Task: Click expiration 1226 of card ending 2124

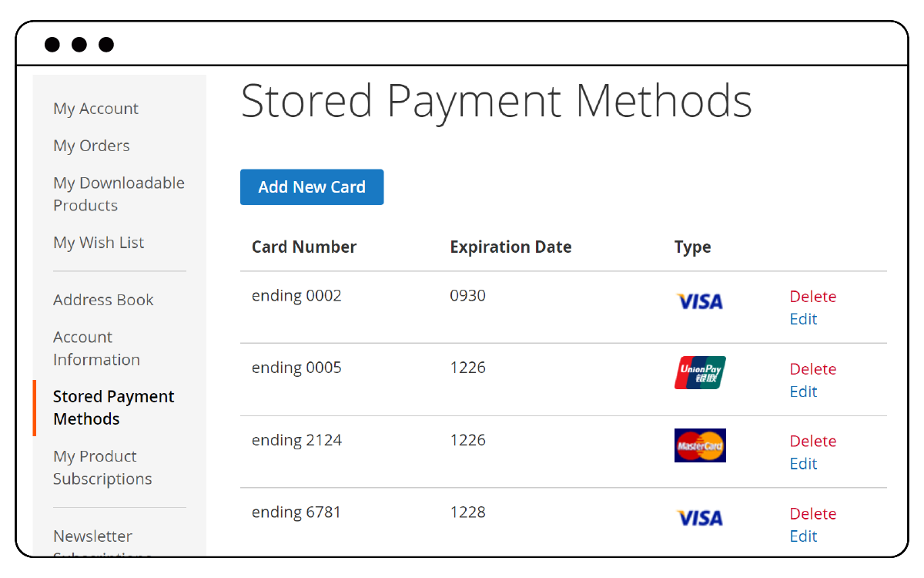Action: coord(467,440)
